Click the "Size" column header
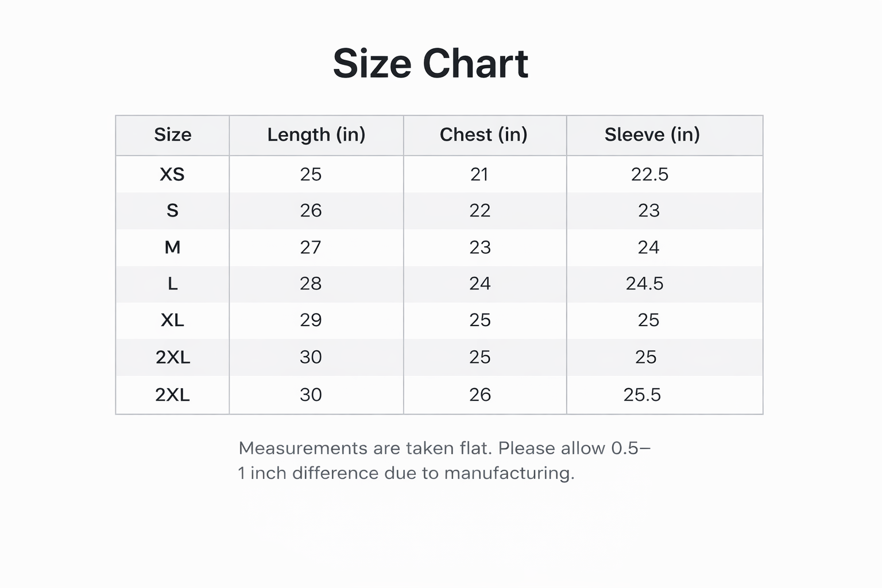The width and height of the screenshot is (882, 588). point(172,135)
